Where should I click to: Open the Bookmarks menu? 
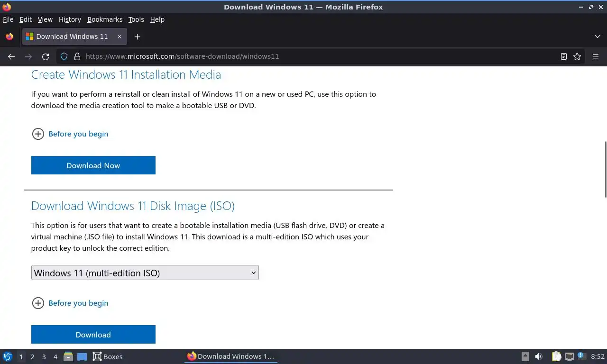tap(105, 19)
